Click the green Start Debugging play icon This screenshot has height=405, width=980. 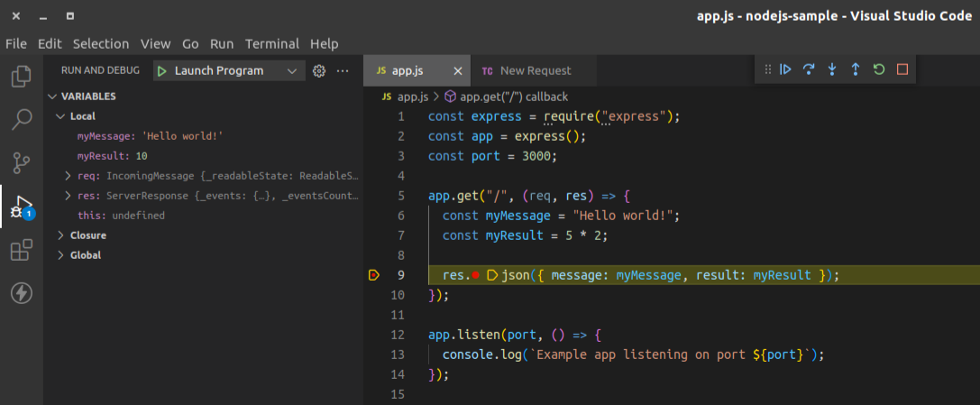(162, 71)
